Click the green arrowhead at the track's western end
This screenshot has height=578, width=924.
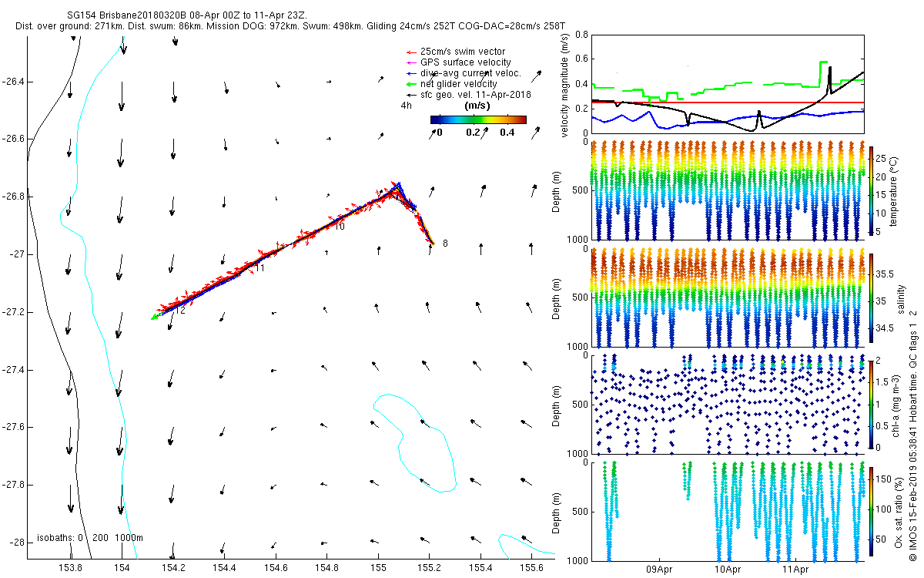coord(154,317)
